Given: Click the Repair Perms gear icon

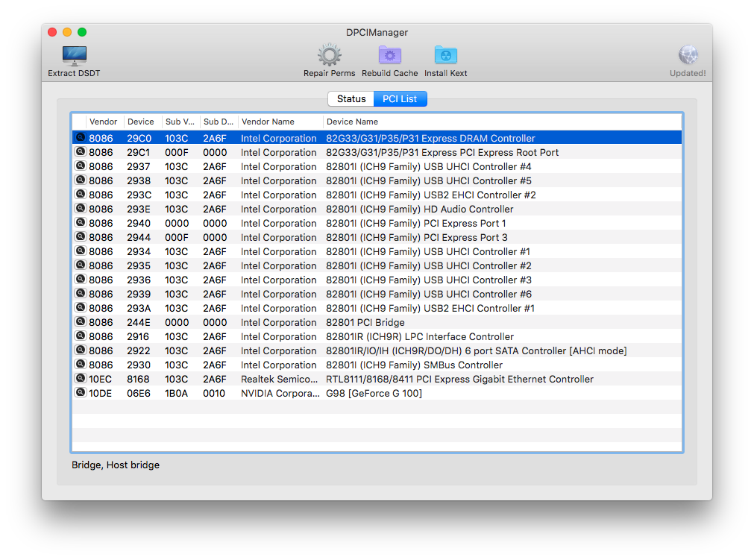Looking at the screenshot, I should [330, 55].
